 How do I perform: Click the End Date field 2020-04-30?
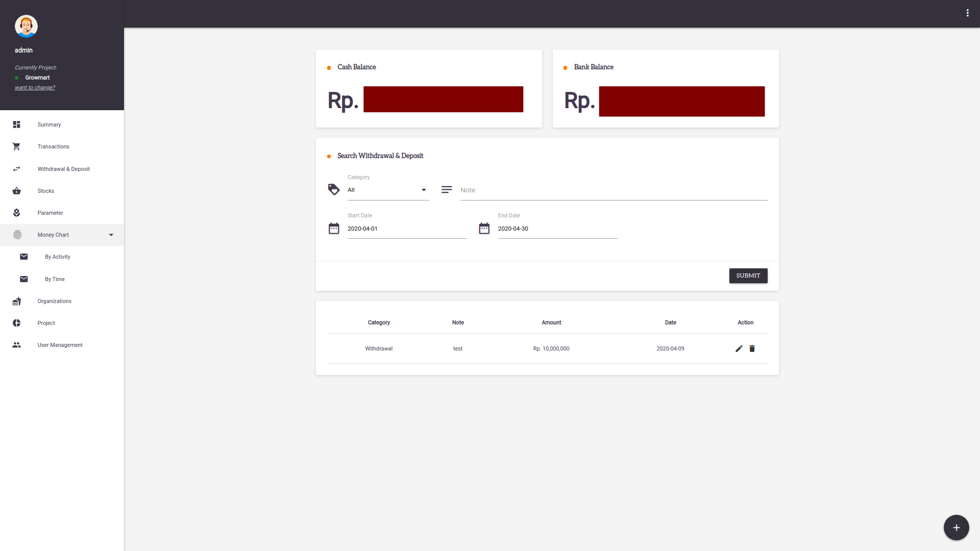click(557, 229)
